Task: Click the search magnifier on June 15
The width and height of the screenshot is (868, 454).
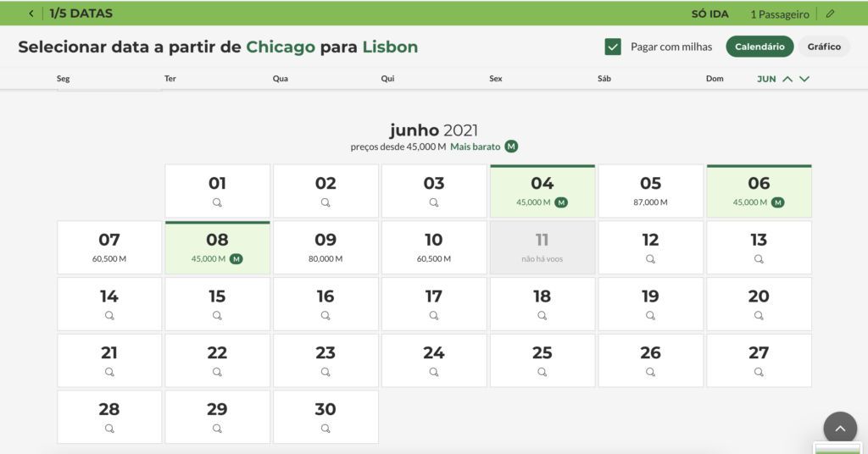Action: click(x=217, y=315)
